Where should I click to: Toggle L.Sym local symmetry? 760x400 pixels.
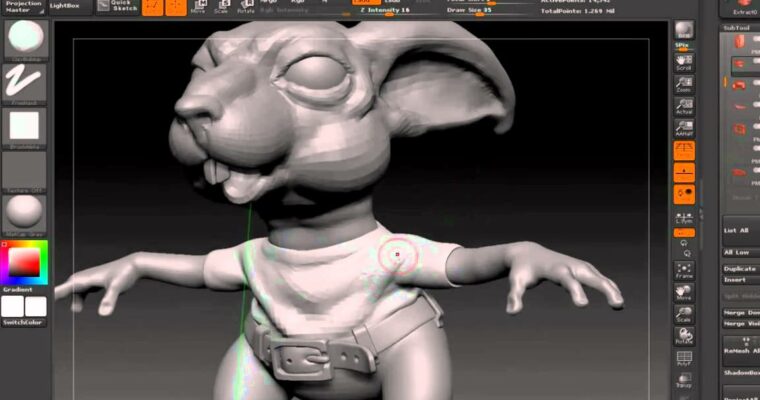684,217
